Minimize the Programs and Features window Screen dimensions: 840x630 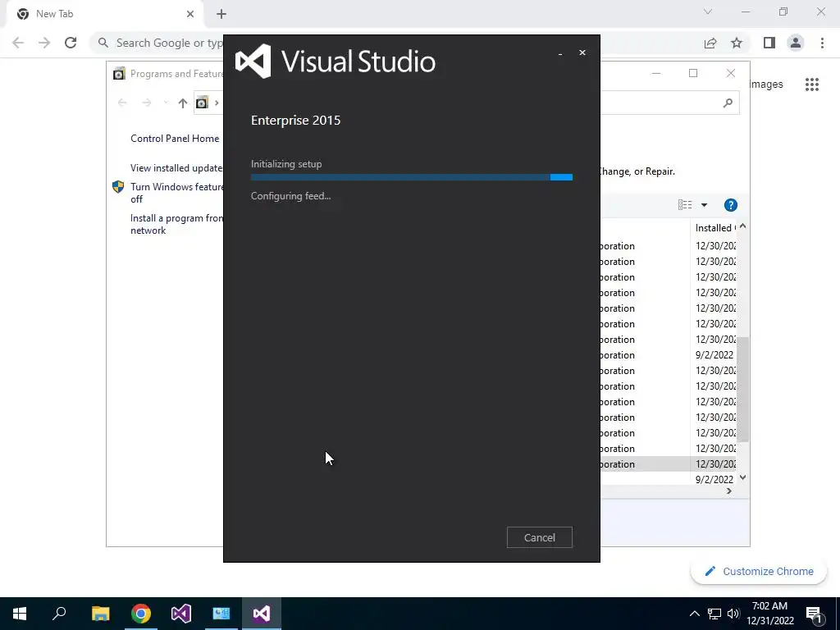click(656, 73)
